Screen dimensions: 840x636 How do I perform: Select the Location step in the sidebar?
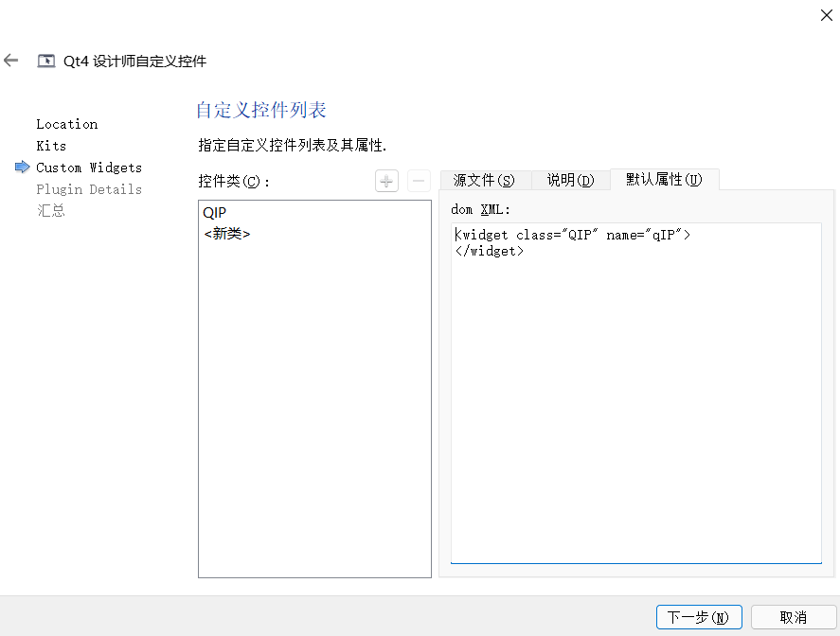pos(67,124)
